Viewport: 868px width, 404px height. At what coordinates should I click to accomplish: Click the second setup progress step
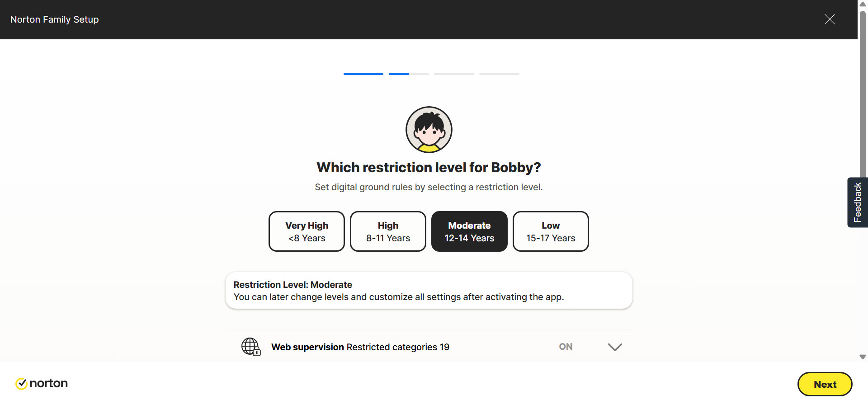click(x=409, y=74)
